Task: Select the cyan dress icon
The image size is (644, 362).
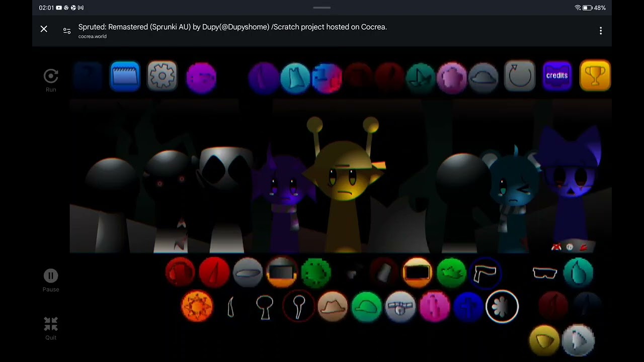Action: point(295,78)
